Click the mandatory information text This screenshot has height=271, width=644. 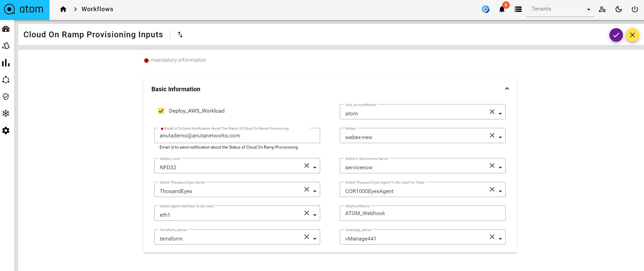(178, 60)
